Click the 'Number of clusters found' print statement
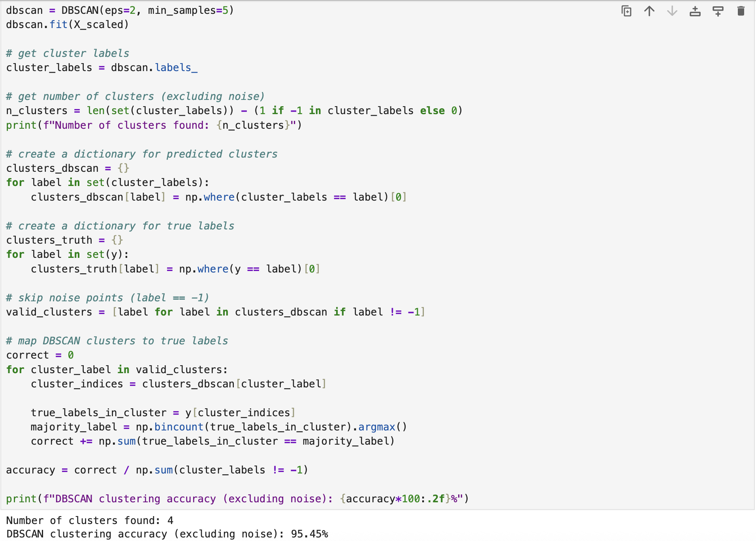The image size is (756, 541). point(154,125)
